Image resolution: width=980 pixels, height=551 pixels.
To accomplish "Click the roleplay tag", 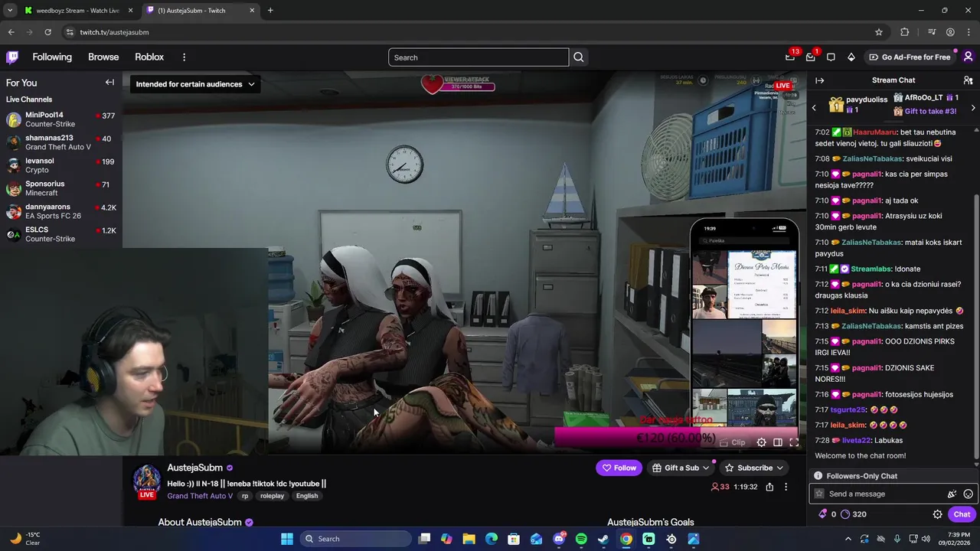I will click(x=272, y=496).
